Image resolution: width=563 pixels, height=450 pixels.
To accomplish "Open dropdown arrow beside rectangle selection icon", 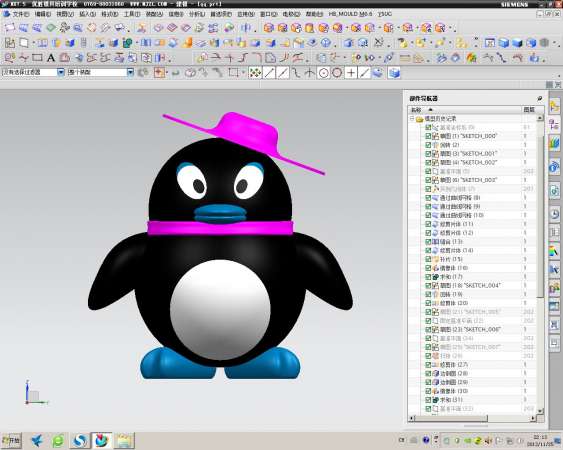I will [243, 73].
